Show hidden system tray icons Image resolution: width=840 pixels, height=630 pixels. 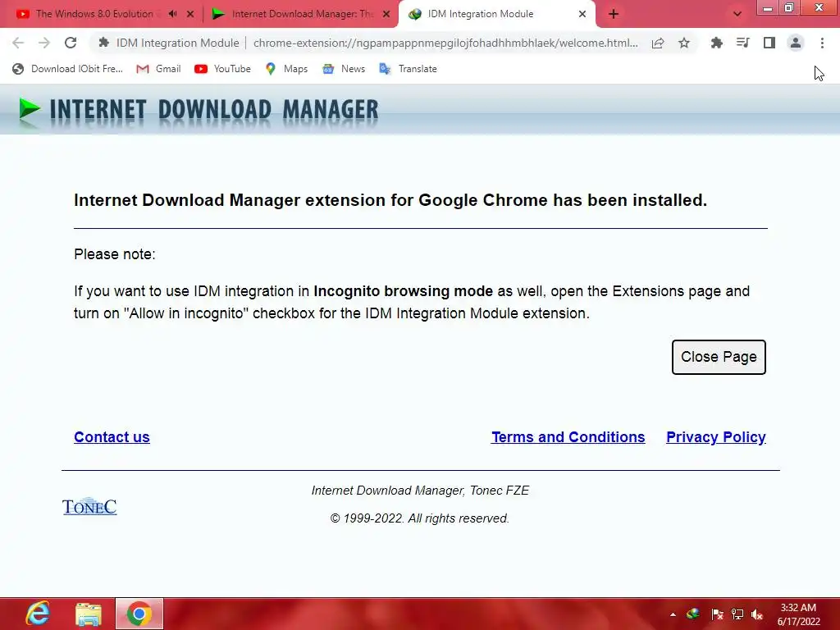pyautogui.click(x=673, y=614)
